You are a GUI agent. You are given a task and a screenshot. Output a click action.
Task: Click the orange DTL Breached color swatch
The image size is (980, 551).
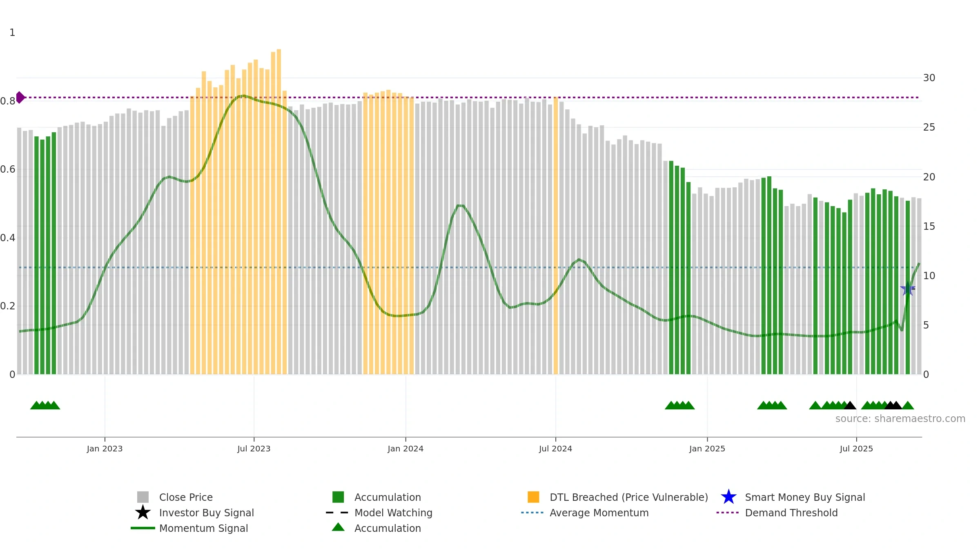(x=533, y=497)
